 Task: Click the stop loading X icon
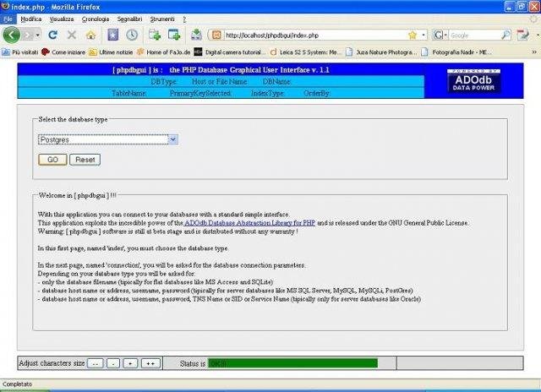tap(71, 35)
